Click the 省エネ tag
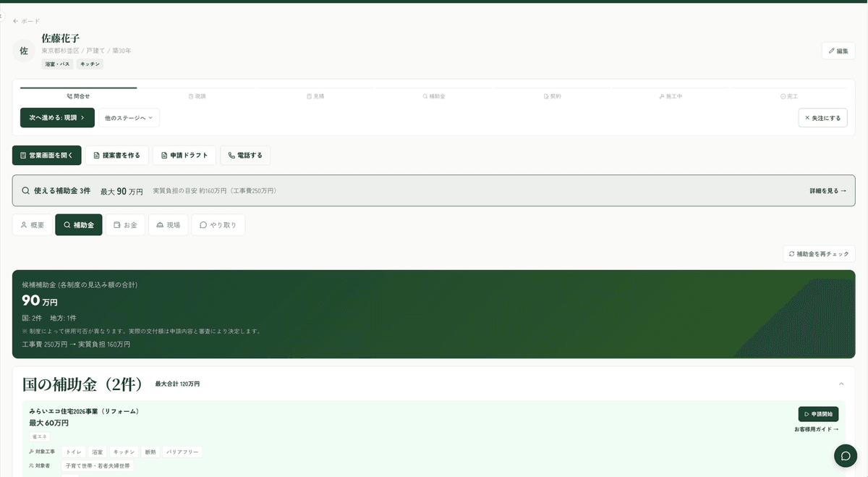868x477 pixels. coord(40,436)
